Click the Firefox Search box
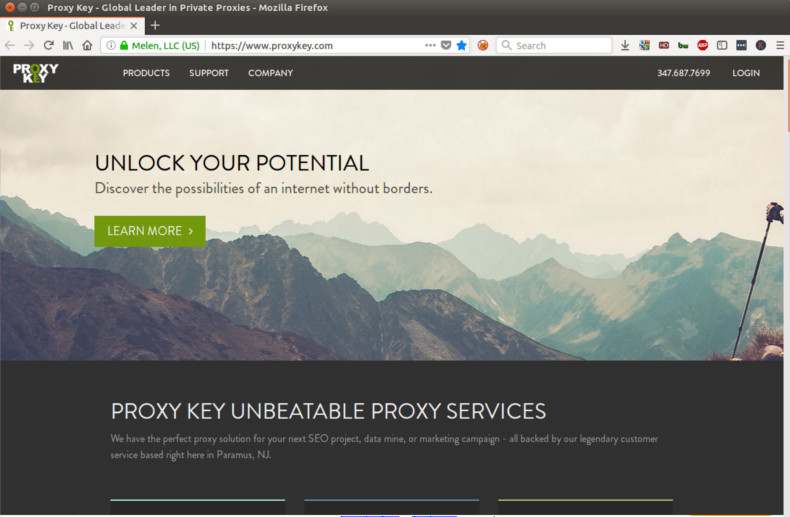The height and width of the screenshot is (517, 790). point(554,45)
